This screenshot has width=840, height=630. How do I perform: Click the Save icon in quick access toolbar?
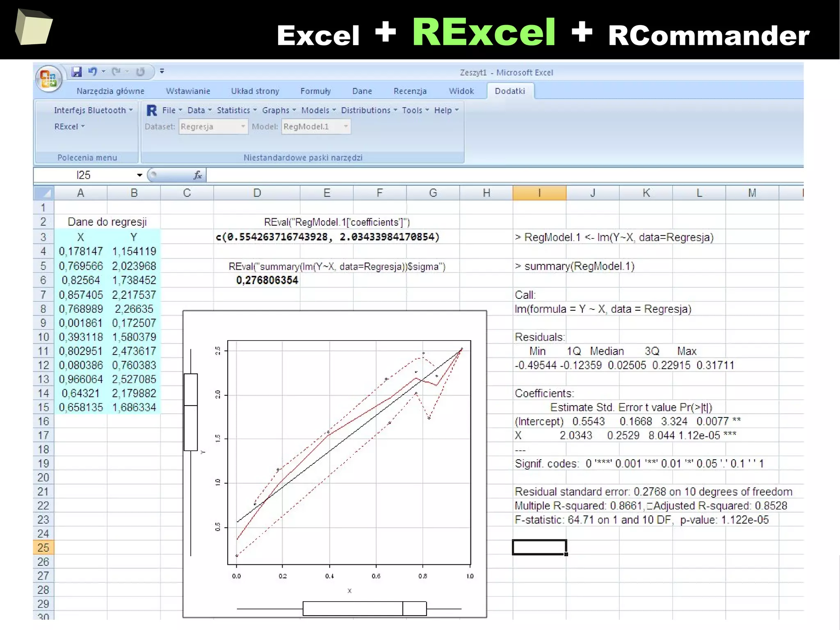click(x=77, y=72)
